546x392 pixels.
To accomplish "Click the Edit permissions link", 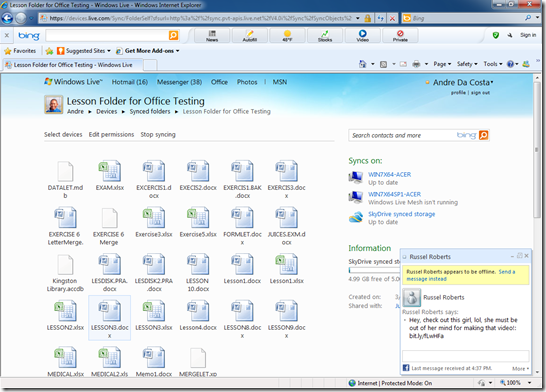I will pos(111,134).
